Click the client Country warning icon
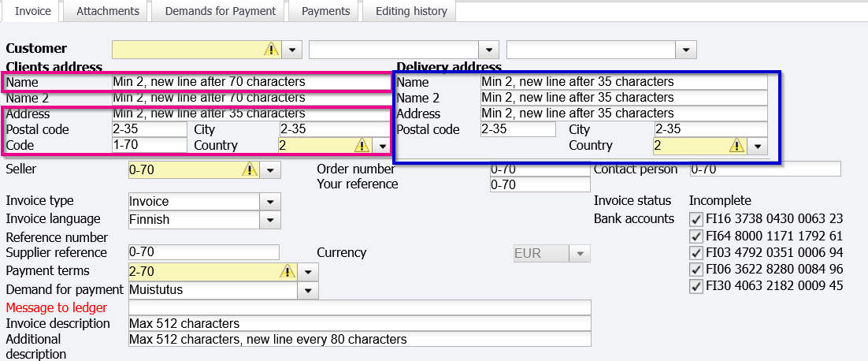Screen dimensions: 868x361 (362, 146)
